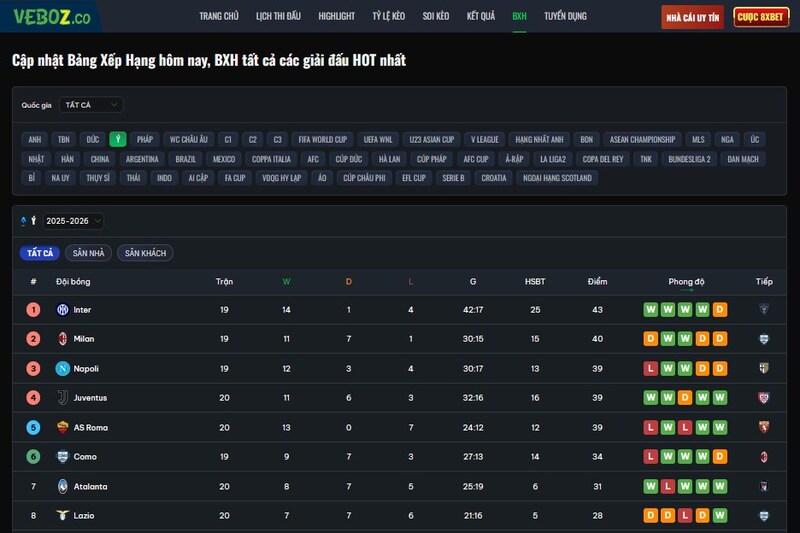800x533 pixels.
Task: Click the VEBOZ.co logo
Action: tap(52, 17)
